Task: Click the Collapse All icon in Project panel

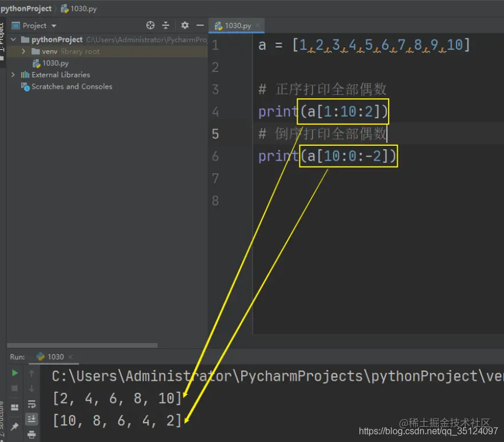Action: (166, 25)
